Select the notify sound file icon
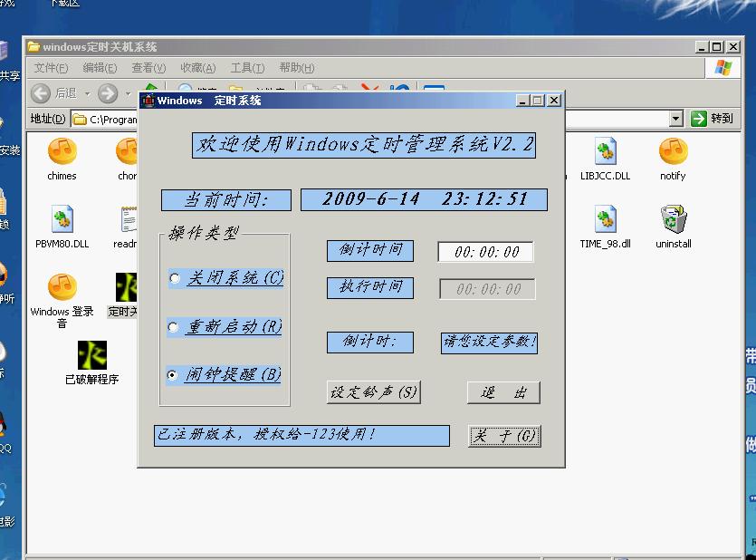This screenshot has width=756, height=560. tap(673, 151)
